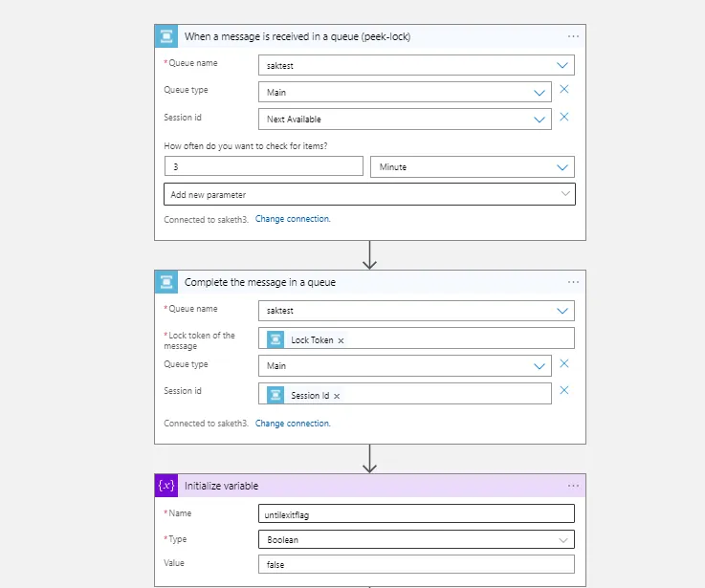
Task: Open ellipsis menu on Initialize variable card
Action: click(x=573, y=486)
